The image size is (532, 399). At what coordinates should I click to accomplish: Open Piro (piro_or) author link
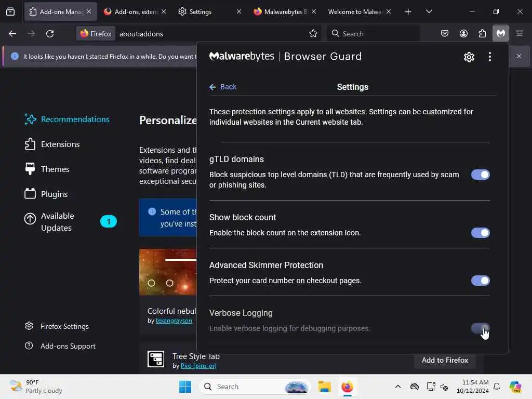(x=198, y=365)
